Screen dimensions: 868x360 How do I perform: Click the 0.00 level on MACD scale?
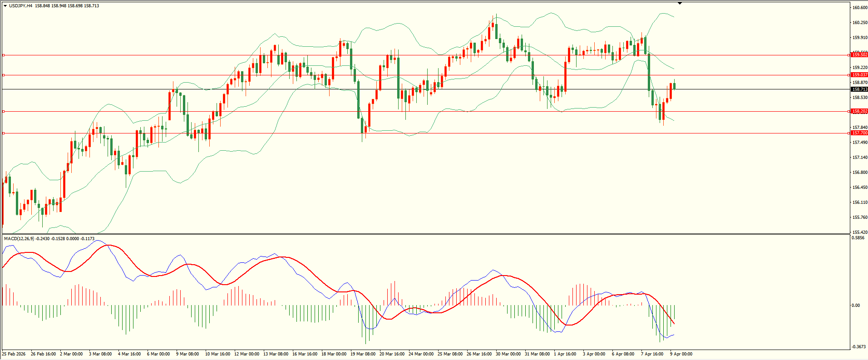(856, 306)
